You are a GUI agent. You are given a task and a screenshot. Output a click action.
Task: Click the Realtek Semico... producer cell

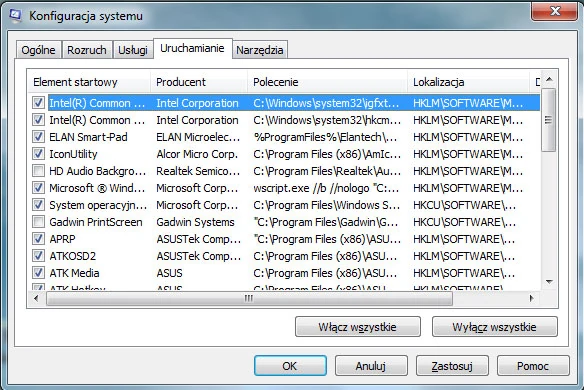[198, 171]
